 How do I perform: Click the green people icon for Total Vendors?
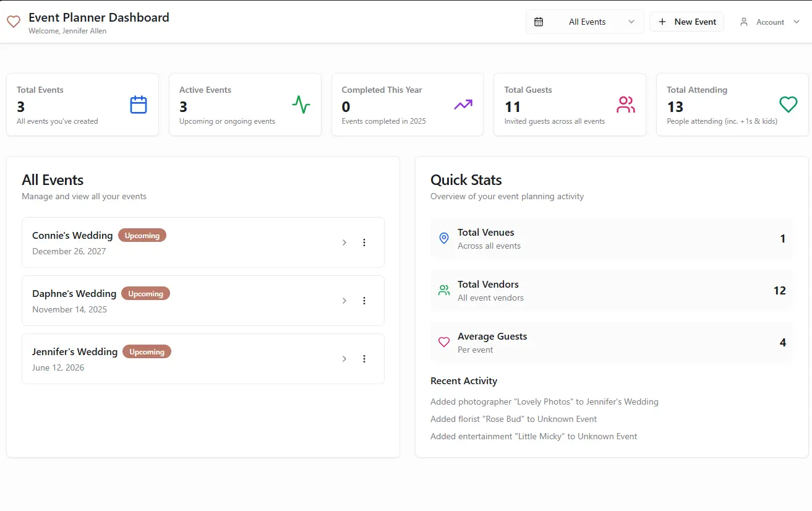tap(443, 290)
